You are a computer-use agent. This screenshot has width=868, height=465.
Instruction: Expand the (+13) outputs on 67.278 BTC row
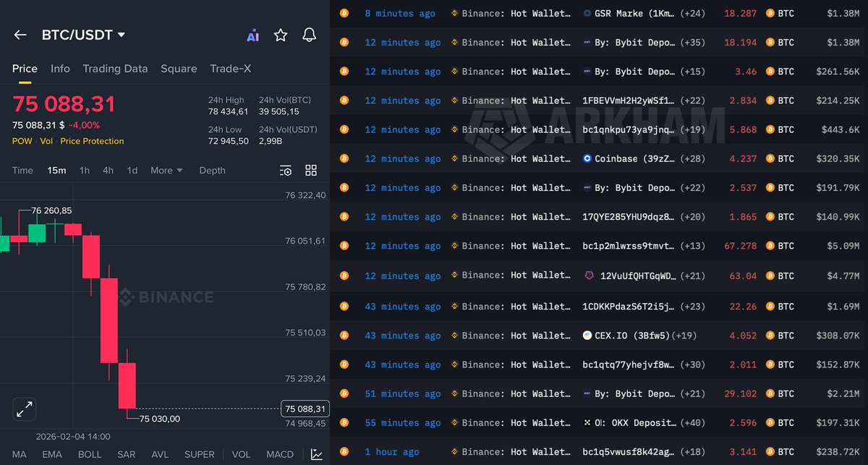click(x=693, y=246)
